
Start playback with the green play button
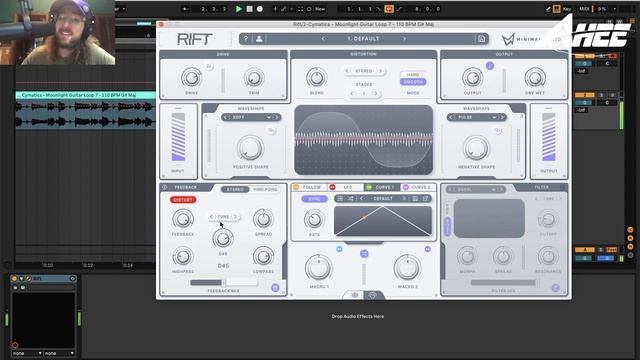click(x=239, y=9)
